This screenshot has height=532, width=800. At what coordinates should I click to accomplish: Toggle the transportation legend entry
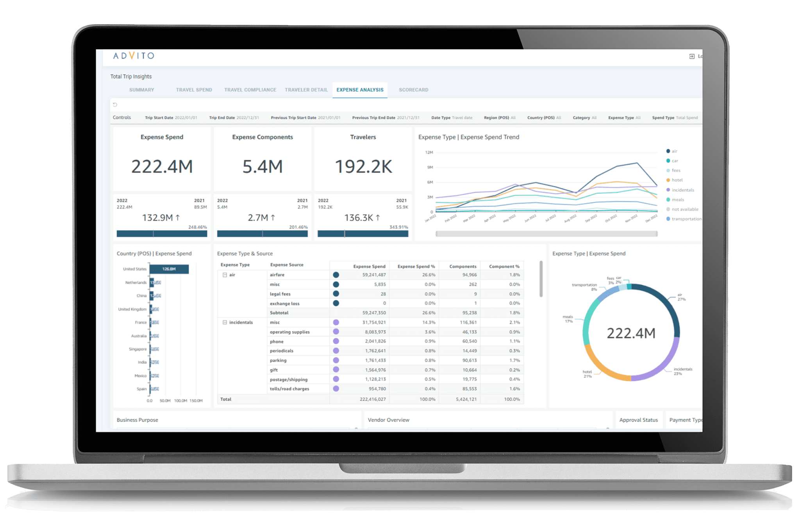click(x=684, y=219)
